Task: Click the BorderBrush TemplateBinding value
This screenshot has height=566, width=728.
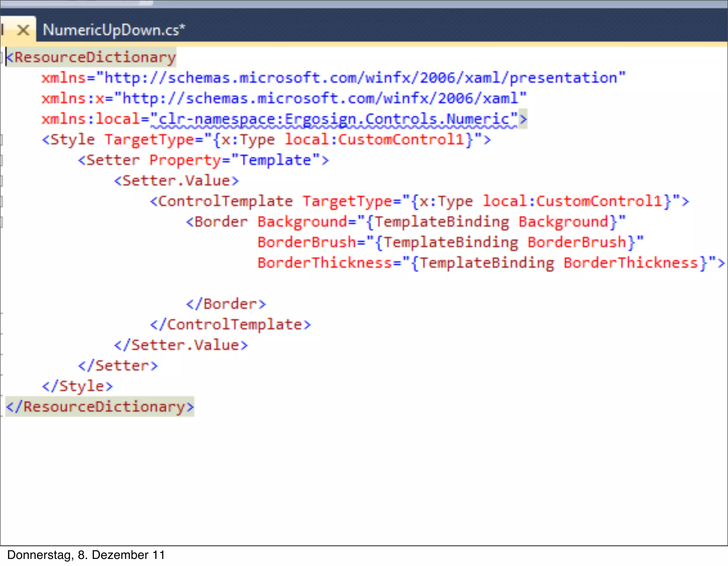Action: click(505, 243)
